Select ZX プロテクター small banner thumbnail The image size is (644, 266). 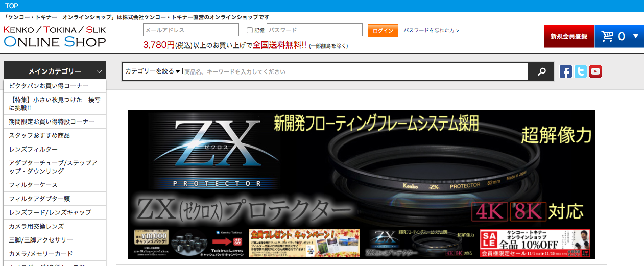[419, 243]
